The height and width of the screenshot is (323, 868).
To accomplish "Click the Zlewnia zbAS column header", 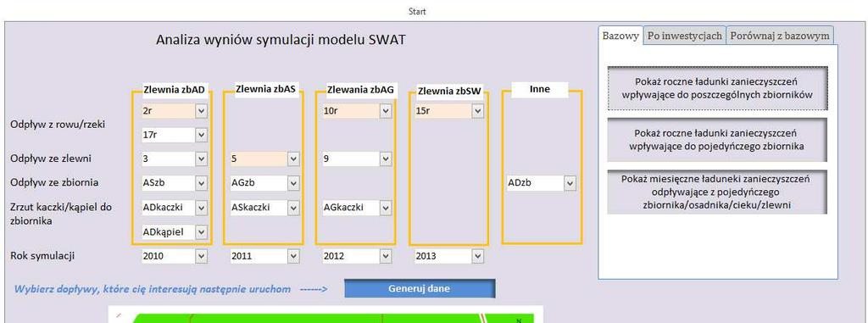I will [x=267, y=89].
